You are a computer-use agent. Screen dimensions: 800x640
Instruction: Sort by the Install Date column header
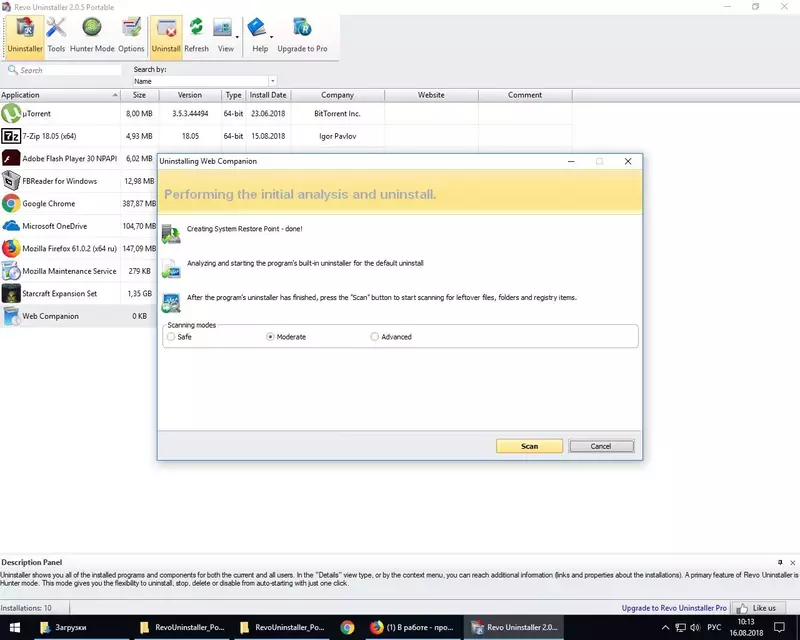(x=268, y=95)
